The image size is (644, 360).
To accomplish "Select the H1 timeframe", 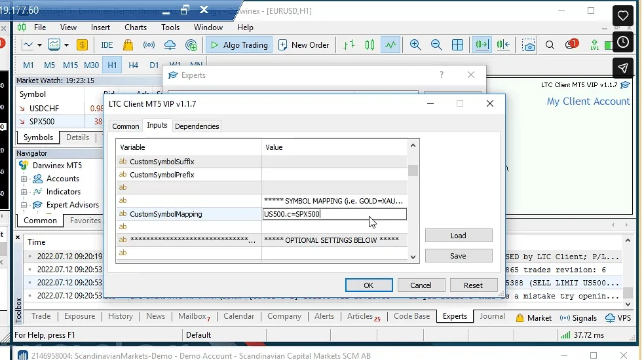I will 112,65.
